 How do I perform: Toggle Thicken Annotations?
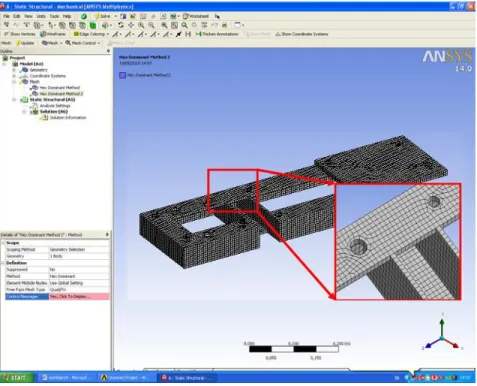pyautogui.click(x=217, y=34)
